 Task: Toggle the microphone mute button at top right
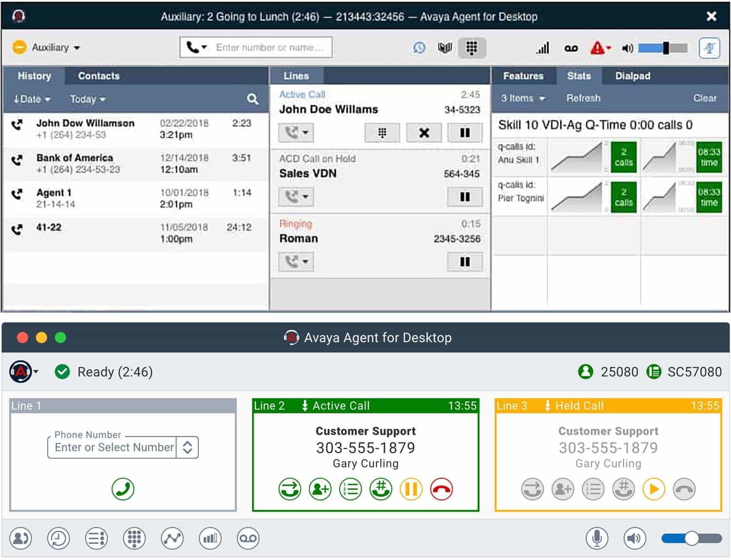[x=710, y=48]
